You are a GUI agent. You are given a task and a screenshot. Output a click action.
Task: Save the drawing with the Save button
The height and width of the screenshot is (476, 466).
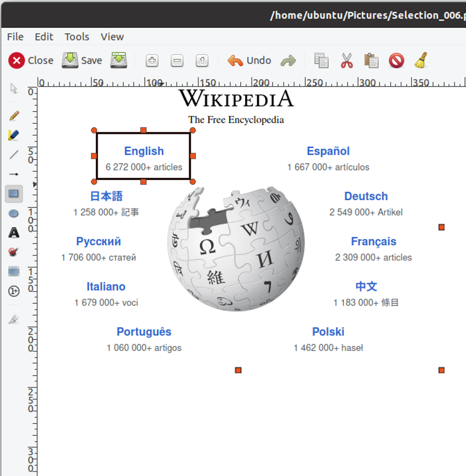(x=82, y=60)
